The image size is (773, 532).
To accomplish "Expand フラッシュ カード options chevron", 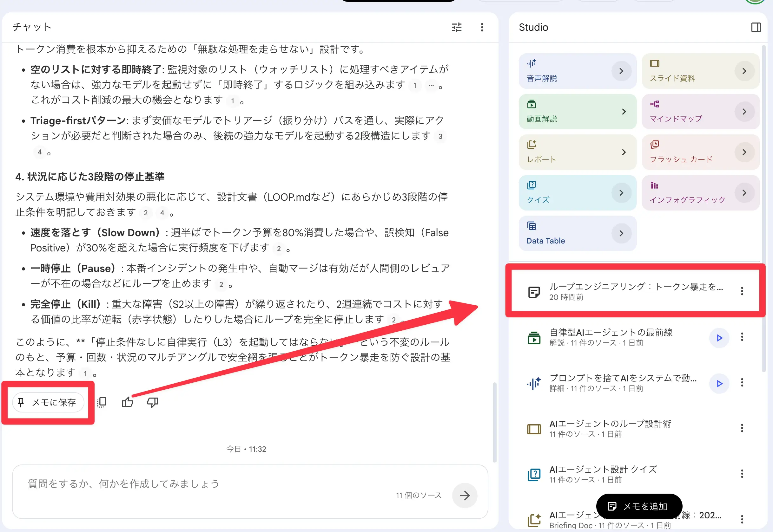I will (744, 152).
